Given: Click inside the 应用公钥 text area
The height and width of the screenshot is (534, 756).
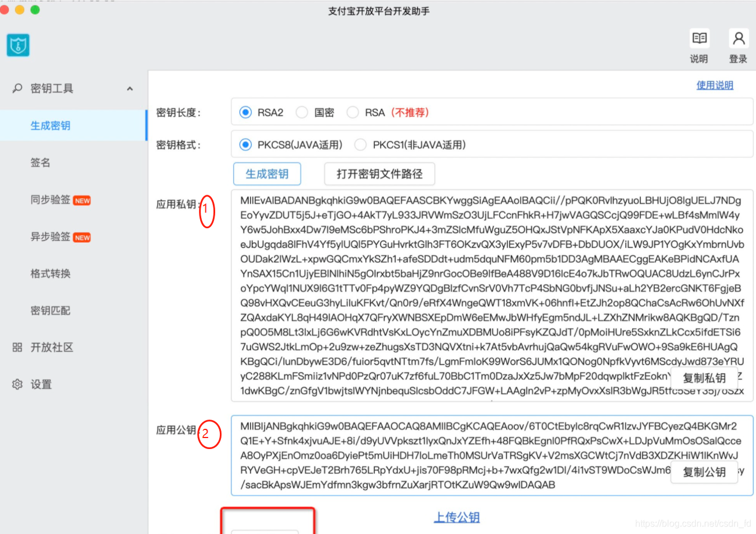Looking at the screenshot, I should [x=492, y=455].
